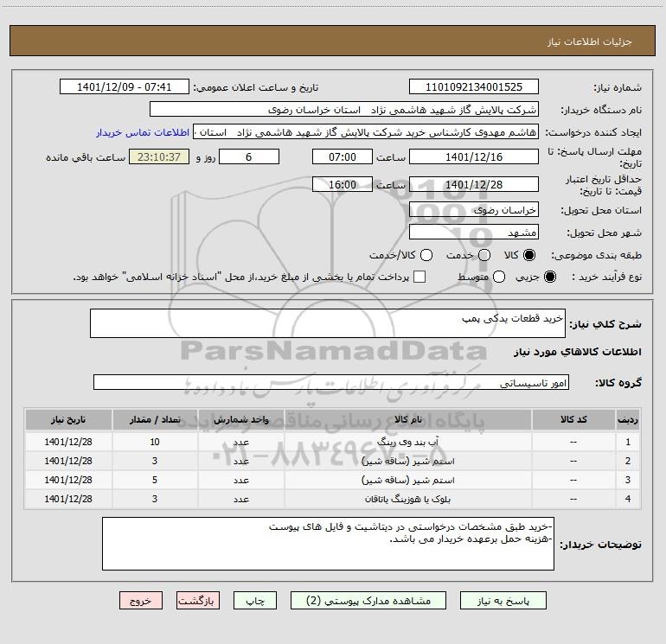Click the delivery city field مشهد
The height and width of the screenshot is (644, 666).
[x=474, y=233]
